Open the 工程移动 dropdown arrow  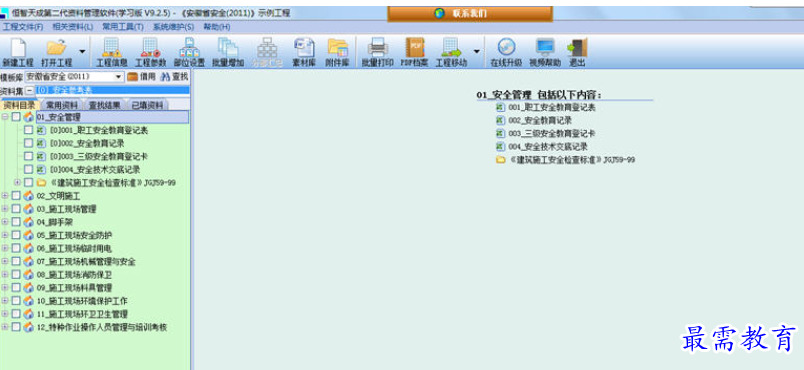click(x=476, y=51)
